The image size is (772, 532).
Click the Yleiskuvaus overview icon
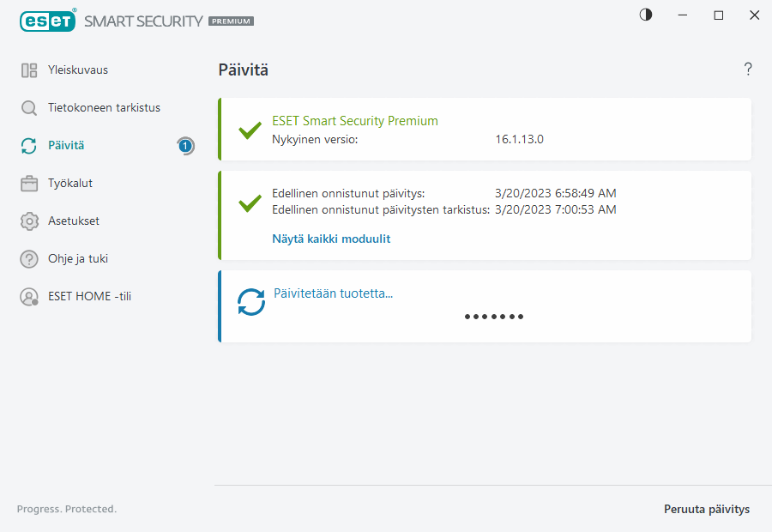click(x=29, y=70)
